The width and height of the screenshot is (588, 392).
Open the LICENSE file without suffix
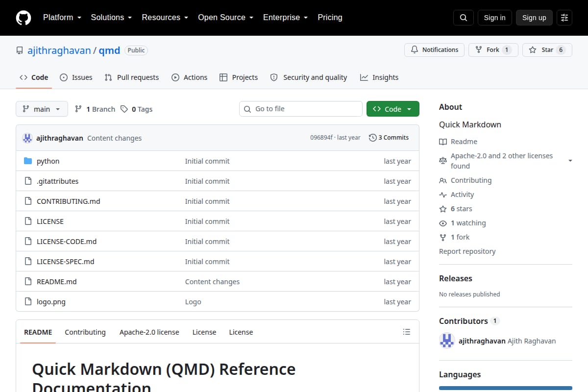[x=50, y=221]
